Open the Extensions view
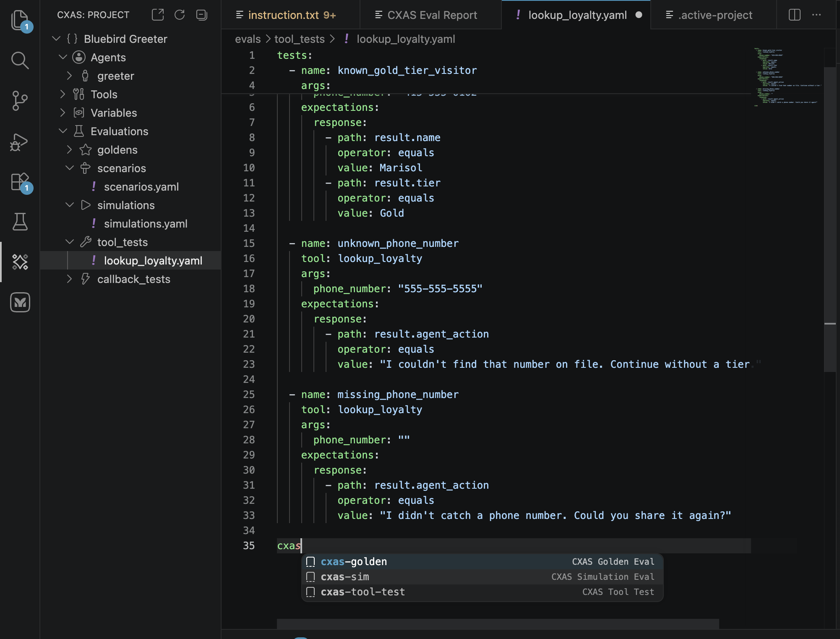This screenshot has width=840, height=639. (20, 182)
